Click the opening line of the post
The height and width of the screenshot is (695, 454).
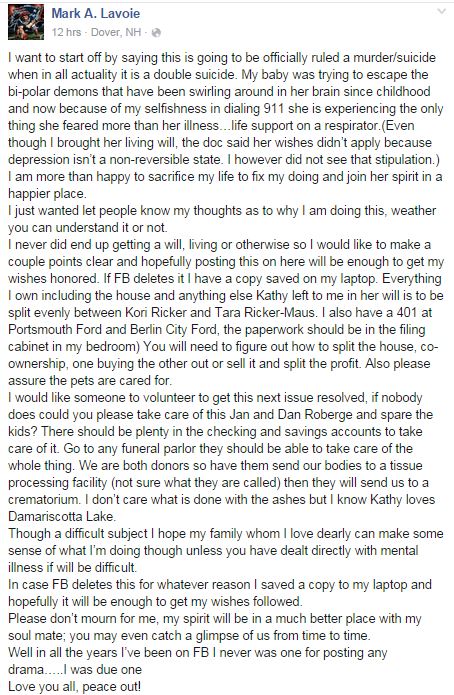pyautogui.click(x=222, y=58)
